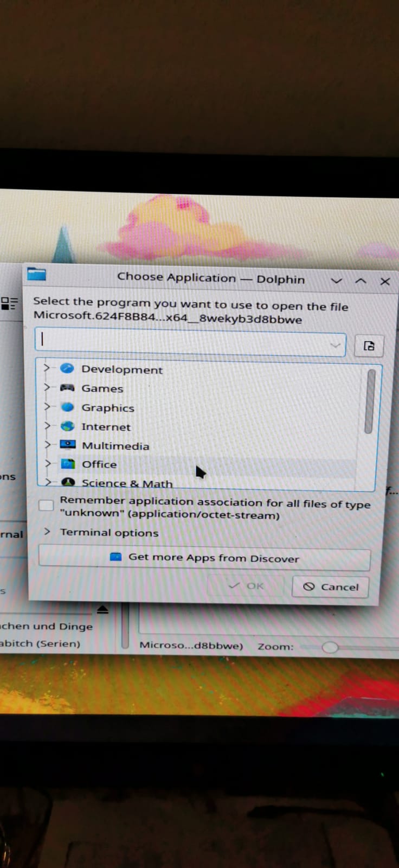Click the Cancel button
Viewport: 399px width, 868px height.
[330, 586]
